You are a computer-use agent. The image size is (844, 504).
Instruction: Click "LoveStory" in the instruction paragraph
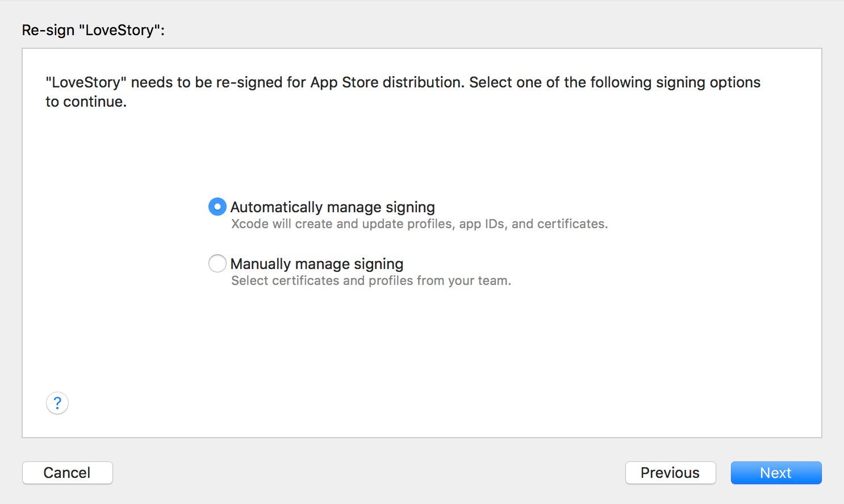86,82
